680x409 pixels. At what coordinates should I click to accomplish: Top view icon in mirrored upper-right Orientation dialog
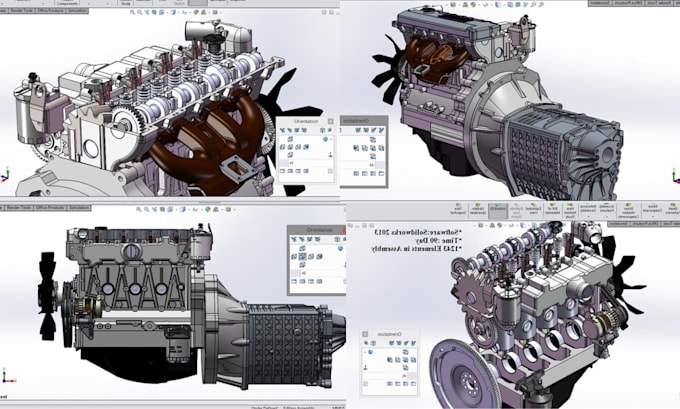point(373,140)
